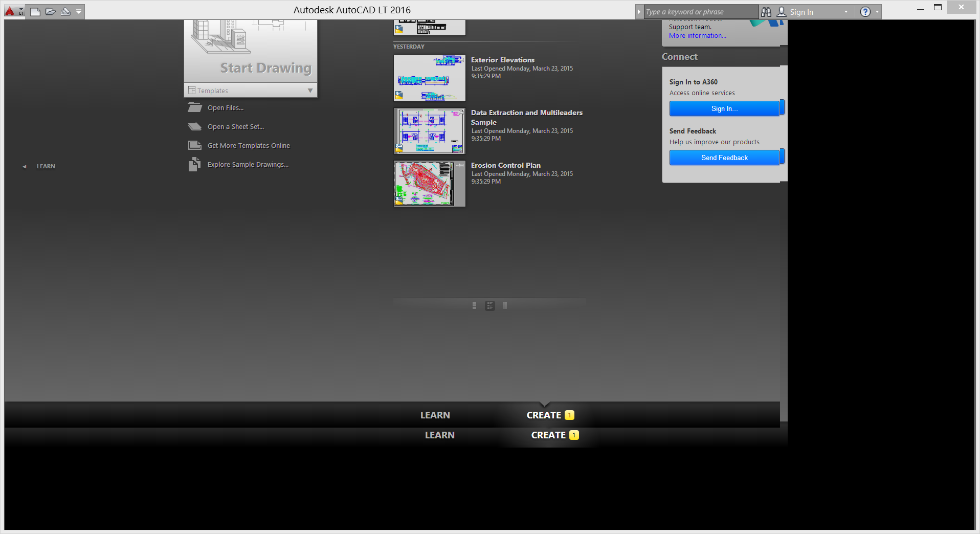Click the Open a Sheet Set icon
The height and width of the screenshot is (534, 980).
[195, 126]
